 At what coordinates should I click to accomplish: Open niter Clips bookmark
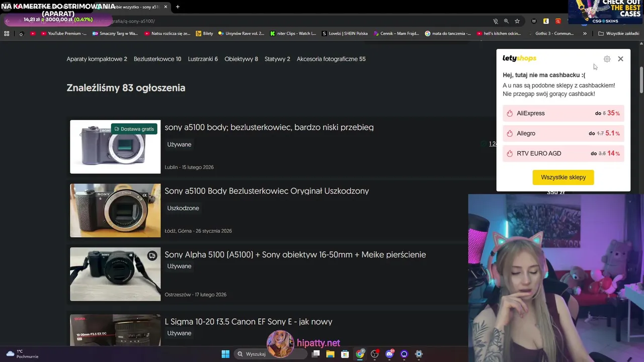293,34
